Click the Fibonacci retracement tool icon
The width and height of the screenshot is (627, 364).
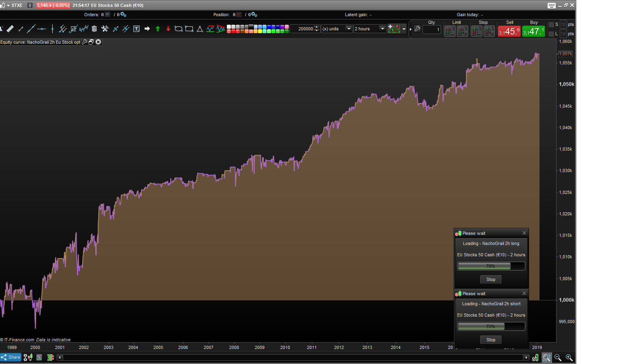click(x=73, y=29)
